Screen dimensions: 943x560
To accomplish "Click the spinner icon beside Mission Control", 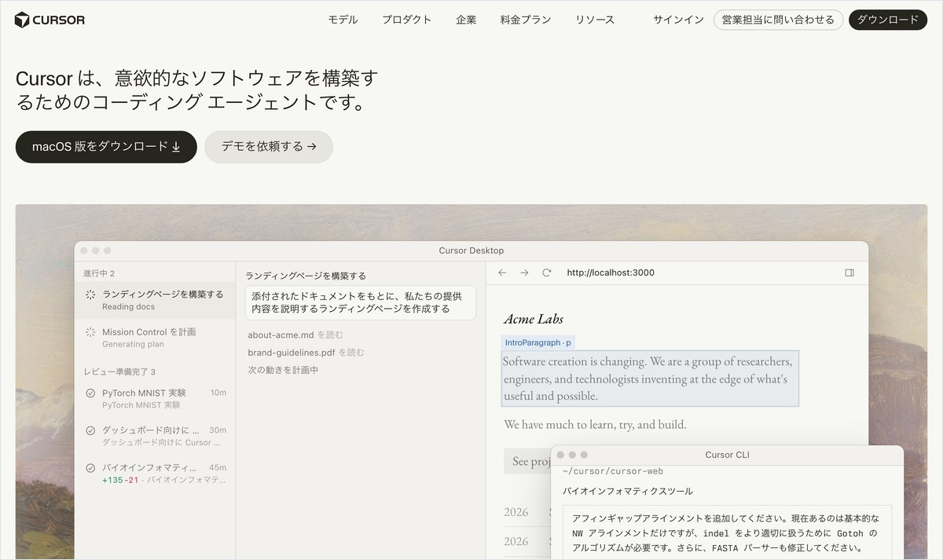I will 90,332.
